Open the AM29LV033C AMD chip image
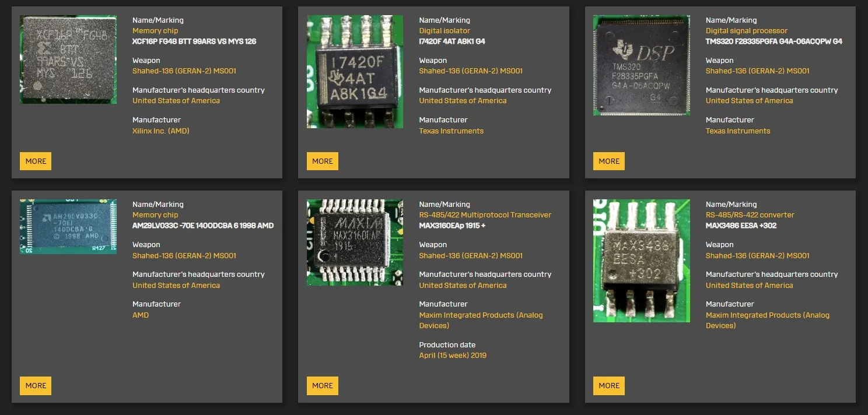 (68, 227)
